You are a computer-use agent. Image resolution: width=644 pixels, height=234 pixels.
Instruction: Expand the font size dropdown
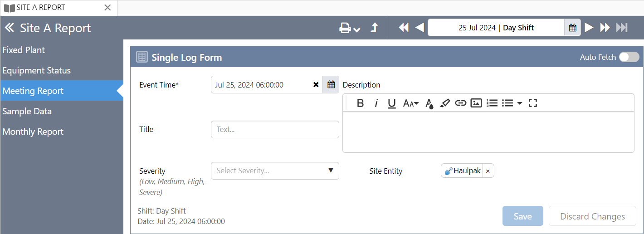coord(411,103)
